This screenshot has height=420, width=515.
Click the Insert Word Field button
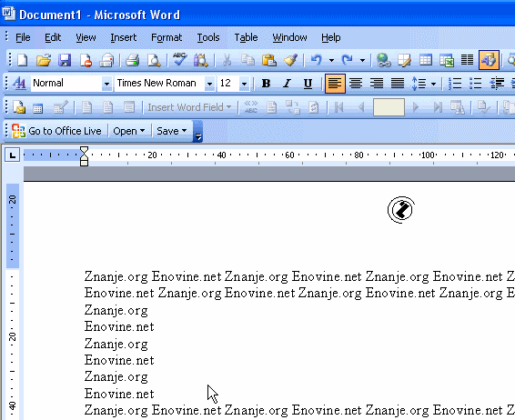(189, 107)
